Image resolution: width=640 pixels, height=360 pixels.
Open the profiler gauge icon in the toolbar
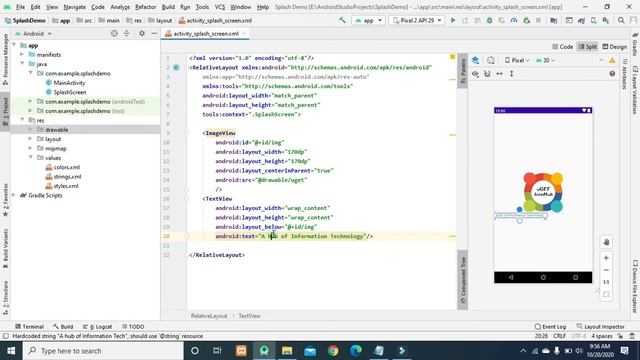(514, 20)
